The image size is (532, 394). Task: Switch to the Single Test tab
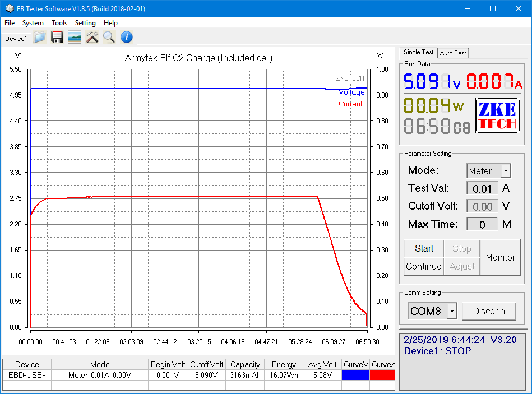pos(418,52)
